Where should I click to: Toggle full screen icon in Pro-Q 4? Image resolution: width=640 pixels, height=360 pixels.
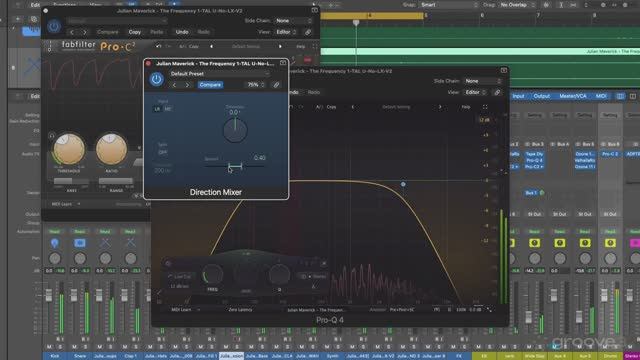point(485,107)
